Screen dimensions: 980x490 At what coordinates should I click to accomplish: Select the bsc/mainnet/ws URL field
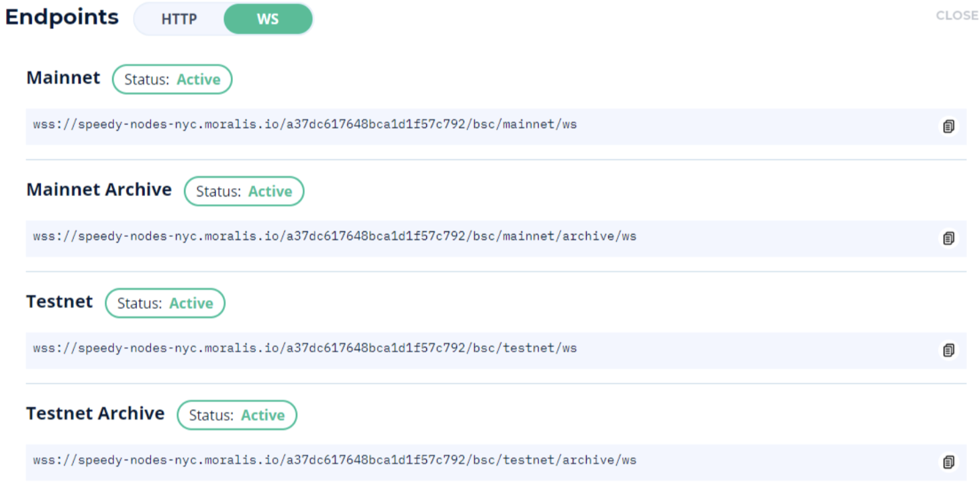(305, 125)
